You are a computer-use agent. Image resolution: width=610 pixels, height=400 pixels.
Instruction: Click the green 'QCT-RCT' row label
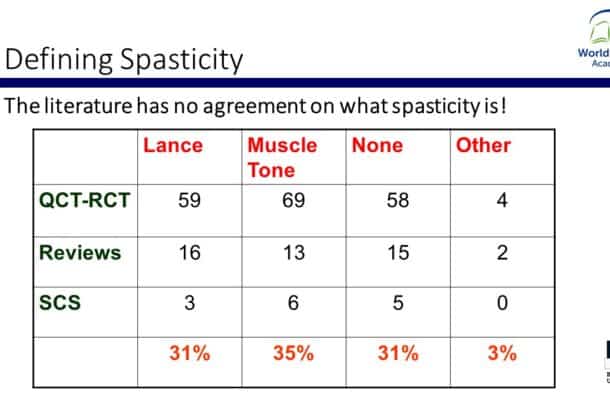pos(84,201)
